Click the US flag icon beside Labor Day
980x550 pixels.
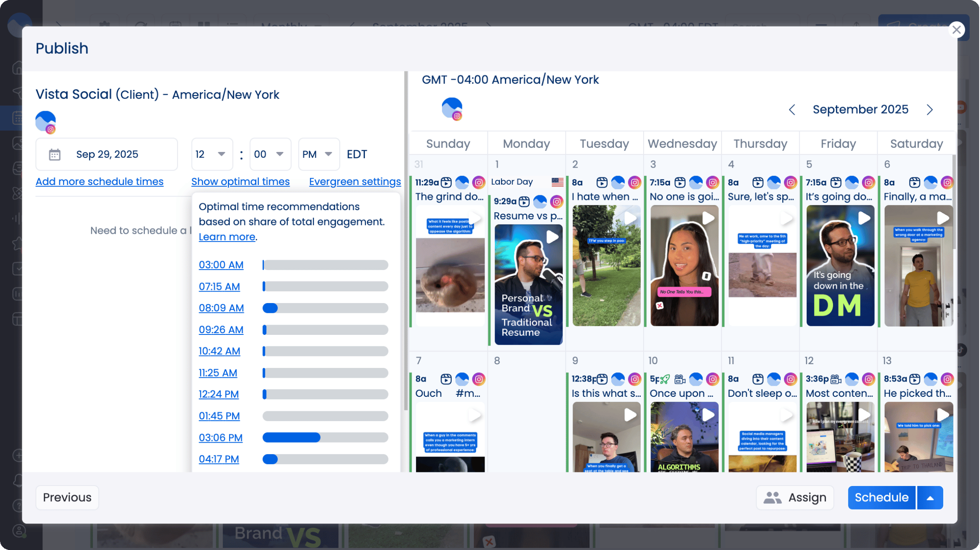558,182
